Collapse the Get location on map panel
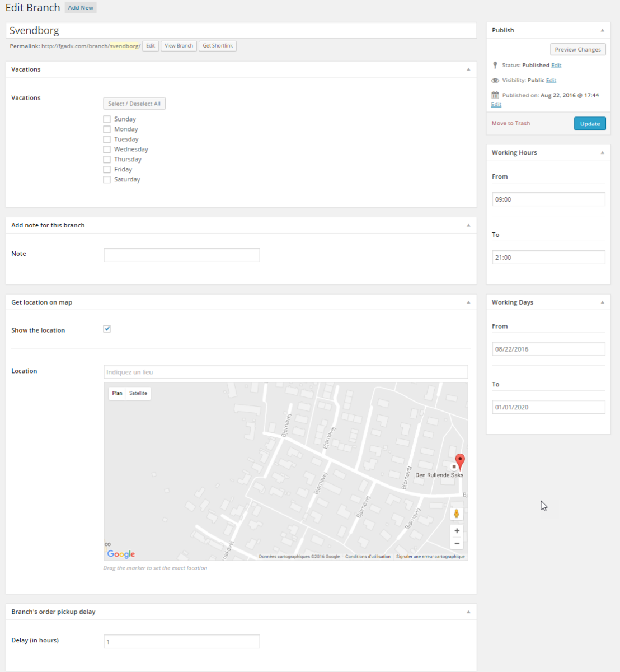 (x=468, y=302)
